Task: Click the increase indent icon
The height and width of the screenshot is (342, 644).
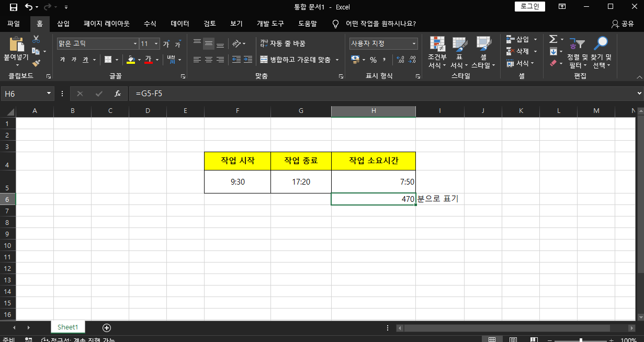Action: coord(248,60)
